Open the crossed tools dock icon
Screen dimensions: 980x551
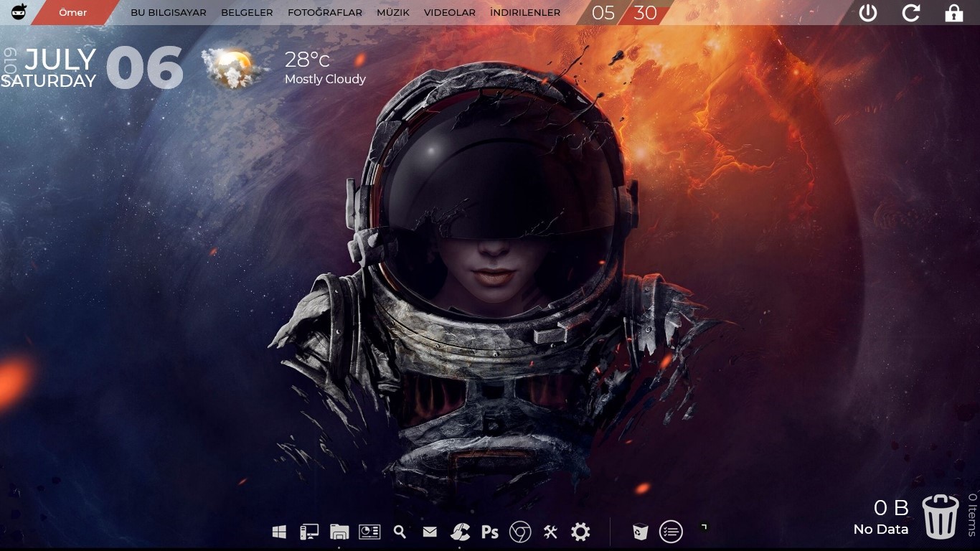pyautogui.click(x=550, y=532)
